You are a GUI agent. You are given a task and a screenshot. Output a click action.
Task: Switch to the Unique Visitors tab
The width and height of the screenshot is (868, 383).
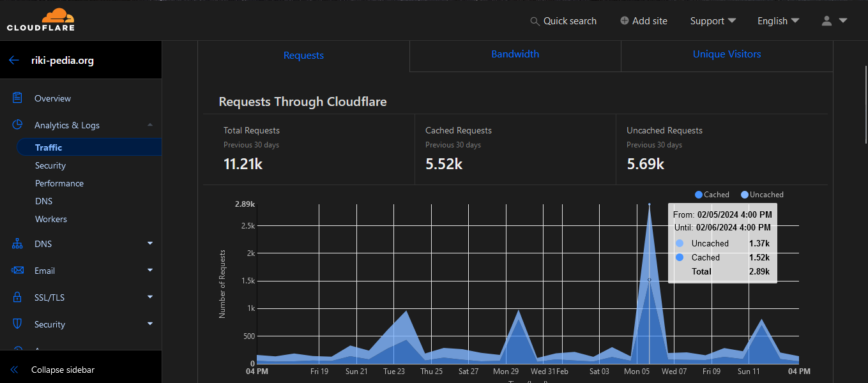click(727, 54)
